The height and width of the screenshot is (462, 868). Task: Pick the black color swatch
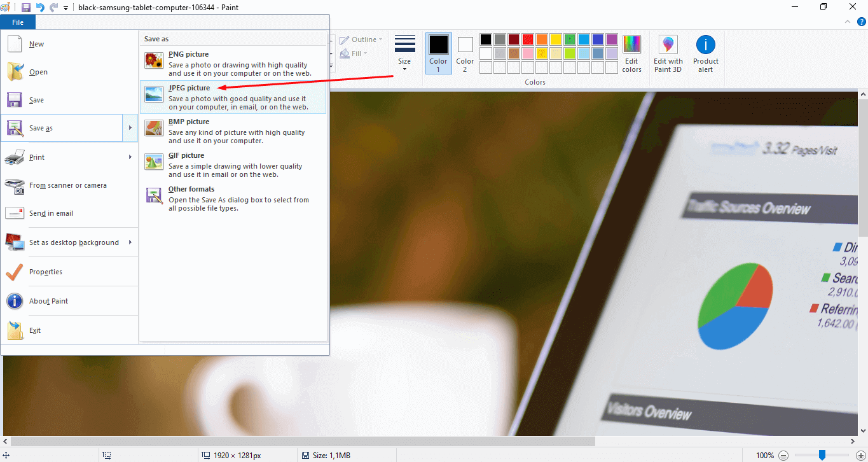click(486, 39)
